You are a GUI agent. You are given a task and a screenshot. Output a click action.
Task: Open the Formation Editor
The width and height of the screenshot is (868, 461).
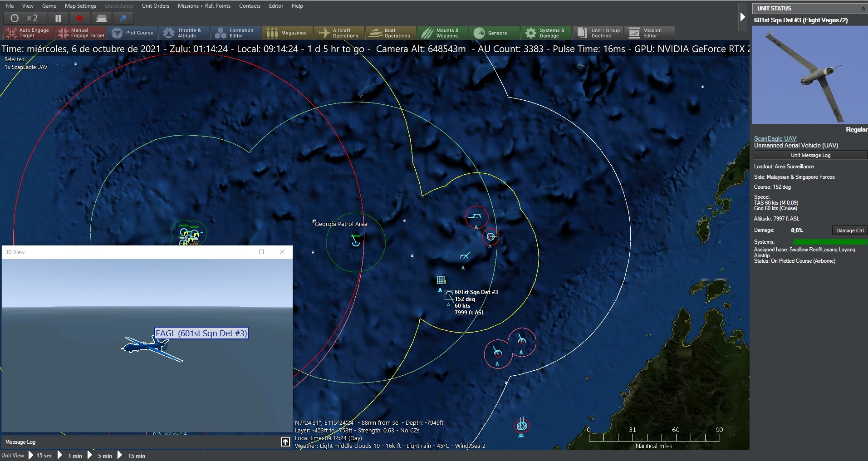pos(235,33)
